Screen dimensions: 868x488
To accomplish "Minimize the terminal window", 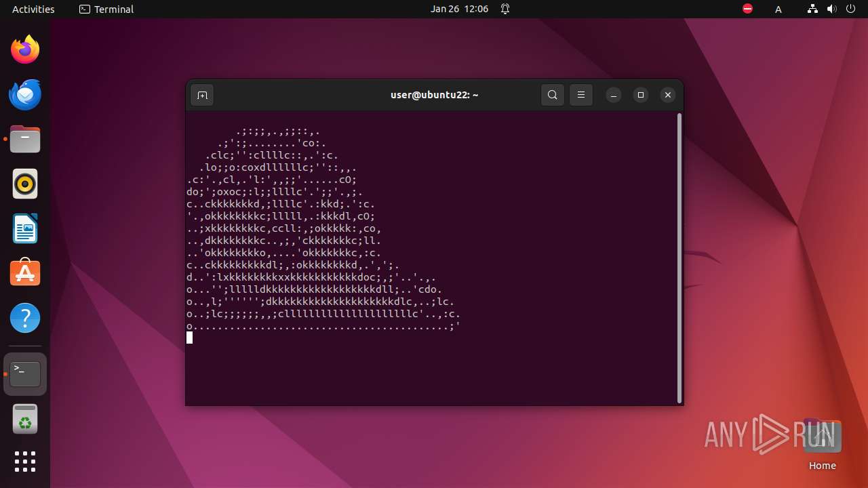I will pyautogui.click(x=614, y=95).
